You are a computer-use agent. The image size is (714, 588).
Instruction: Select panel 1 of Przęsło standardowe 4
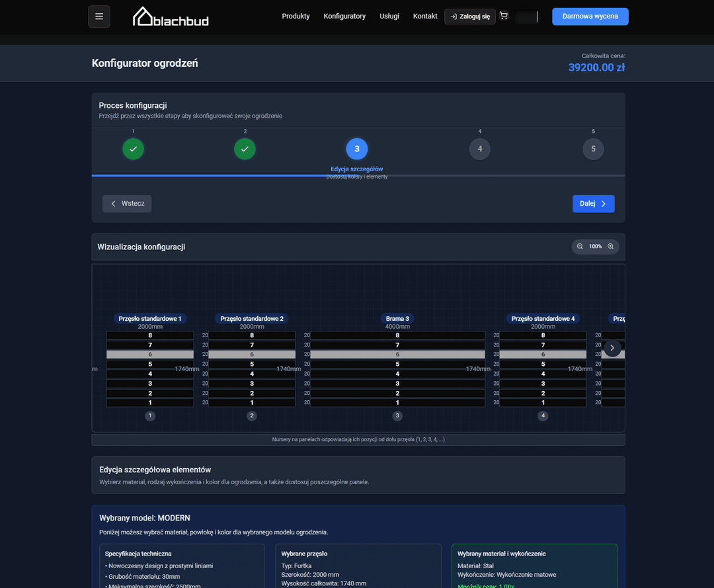click(x=543, y=403)
